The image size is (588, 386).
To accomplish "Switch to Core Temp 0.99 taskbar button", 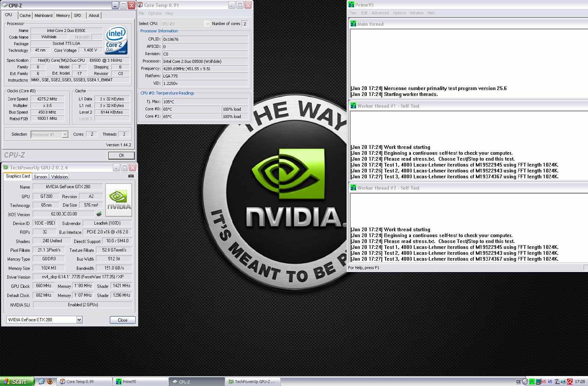I will 85,382.
